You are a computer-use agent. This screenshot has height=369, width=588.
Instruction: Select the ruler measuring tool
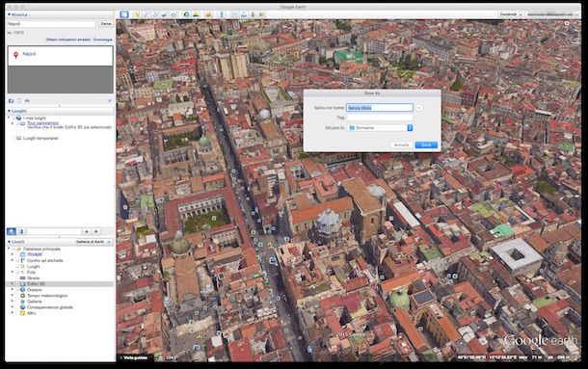[222, 14]
